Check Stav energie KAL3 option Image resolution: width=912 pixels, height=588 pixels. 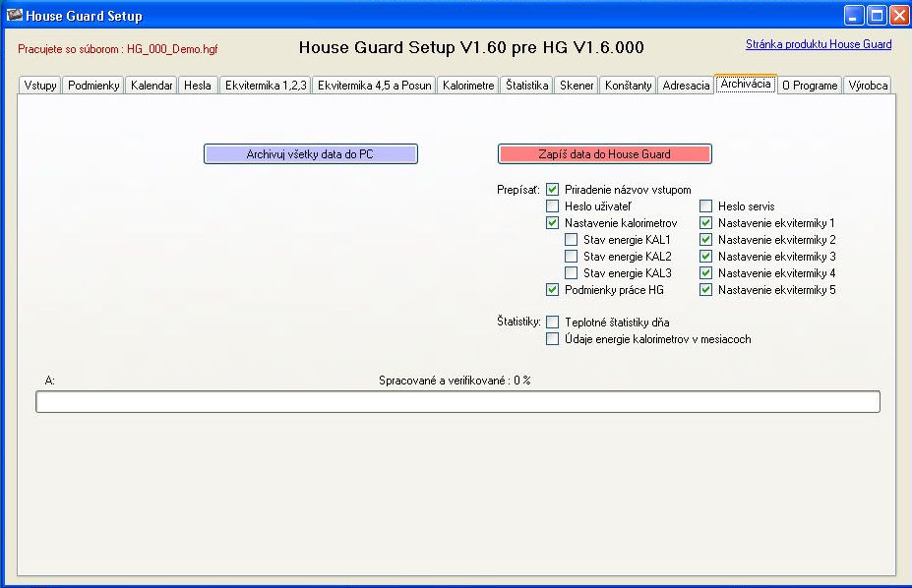click(572, 273)
